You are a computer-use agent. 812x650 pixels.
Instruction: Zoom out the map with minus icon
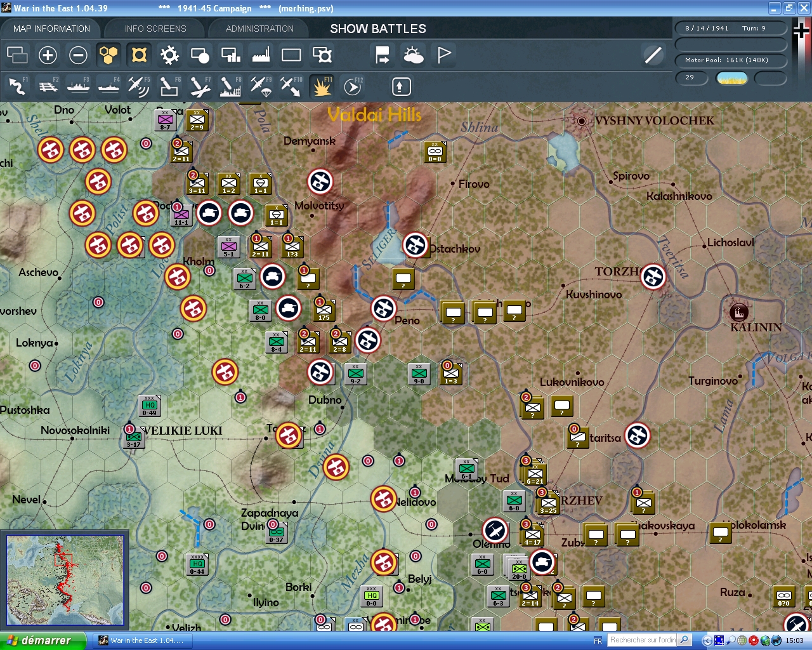point(78,55)
